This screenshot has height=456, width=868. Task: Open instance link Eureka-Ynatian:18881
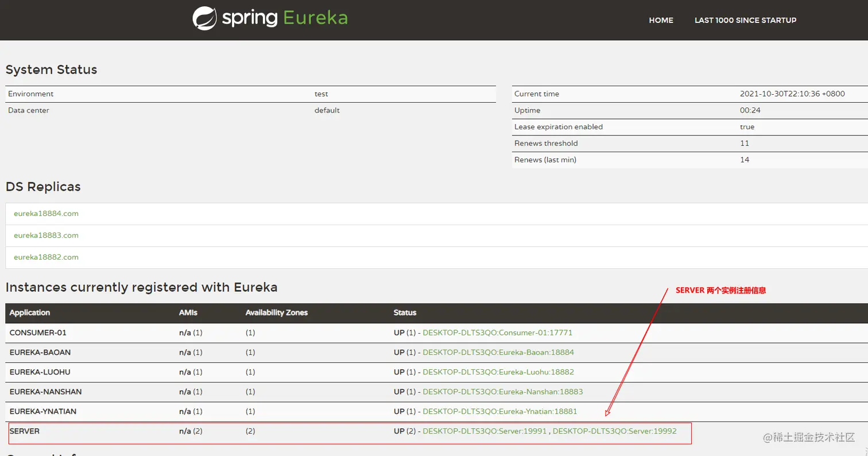point(499,411)
